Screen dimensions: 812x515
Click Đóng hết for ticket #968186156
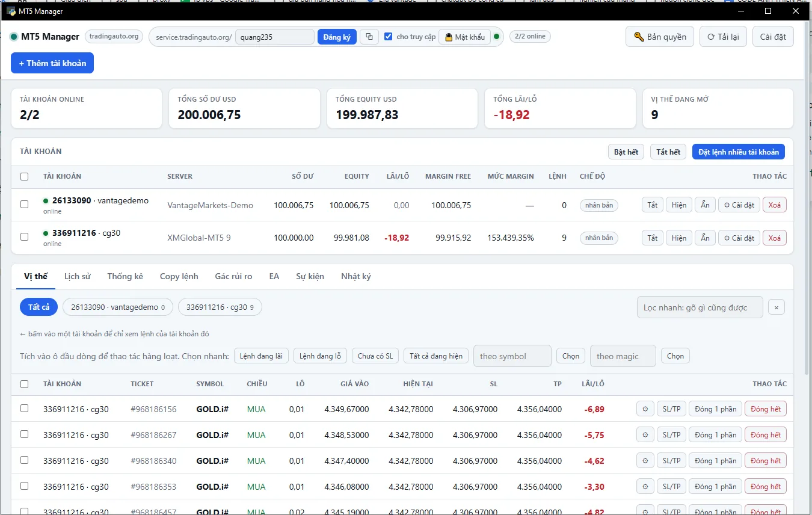pos(766,409)
